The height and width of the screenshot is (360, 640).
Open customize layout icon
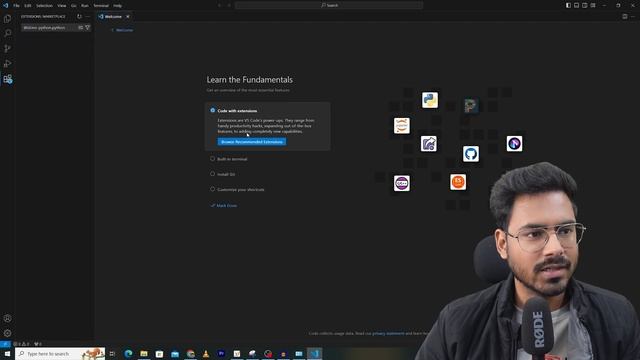pyautogui.click(x=593, y=5)
